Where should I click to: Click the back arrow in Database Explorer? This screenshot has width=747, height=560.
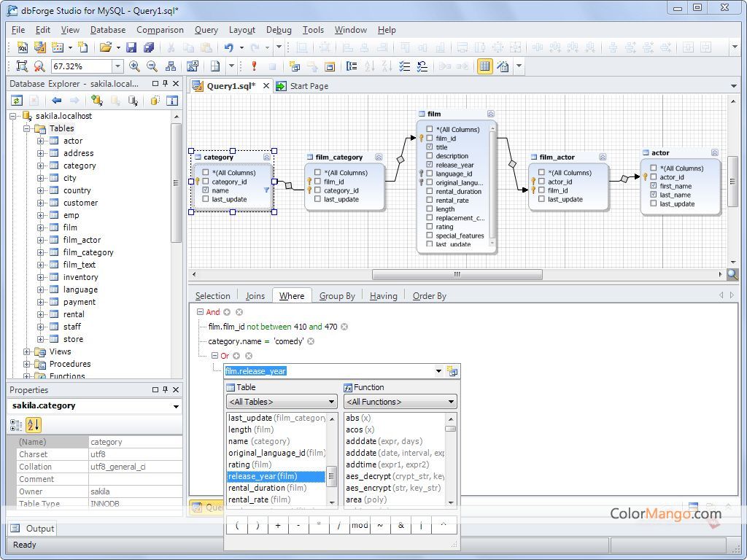click(x=57, y=101)
